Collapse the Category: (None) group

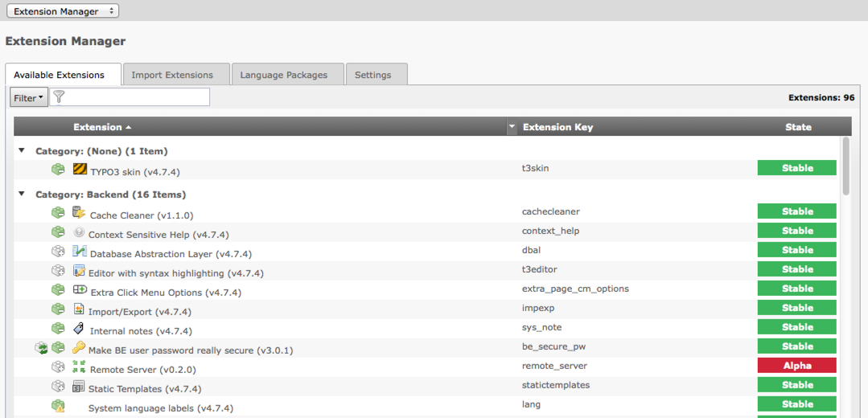(22, 150)
